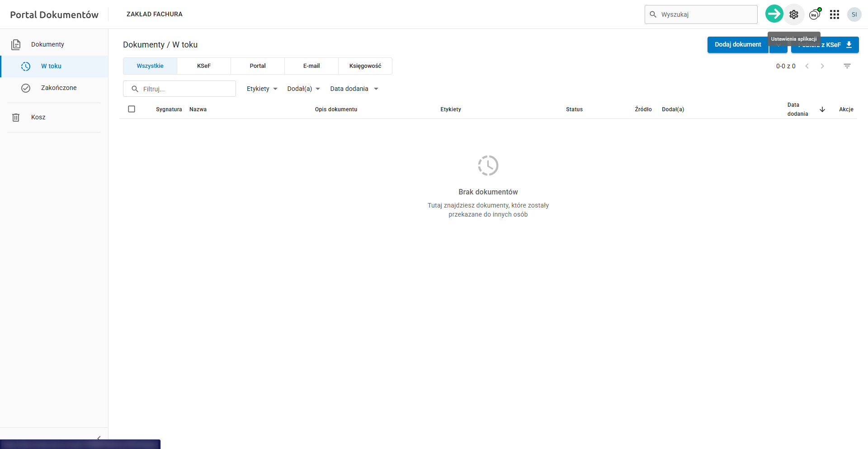Screen dimensions: 868x449
Task: Expand the Data dodania filter dropdown
Action: (x=354, y=89)
